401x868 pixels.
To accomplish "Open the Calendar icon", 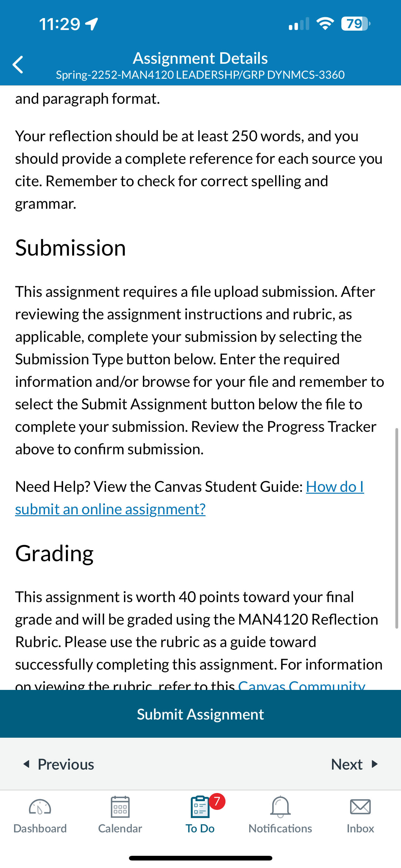I will [x=120, y=807].
